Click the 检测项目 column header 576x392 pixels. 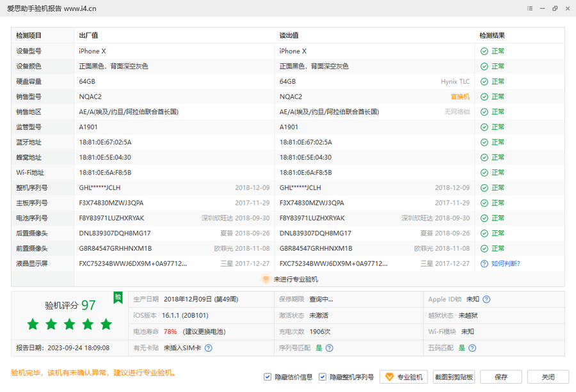pos(29,36)
